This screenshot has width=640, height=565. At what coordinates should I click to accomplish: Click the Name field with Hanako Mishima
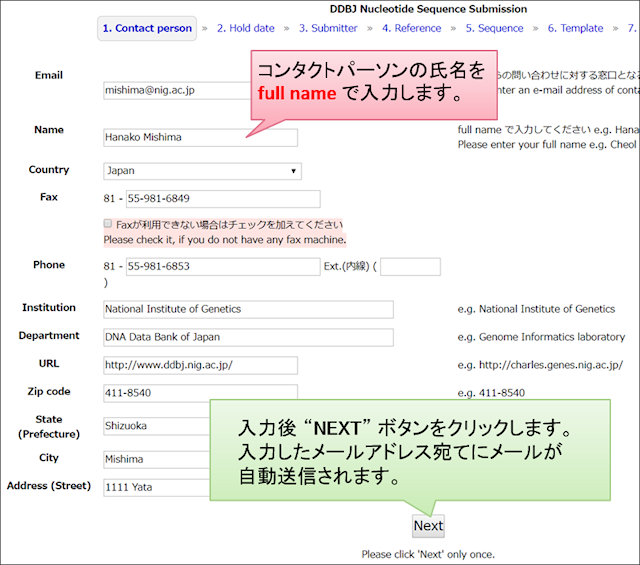pyautogui.click(x=200, y=138)
